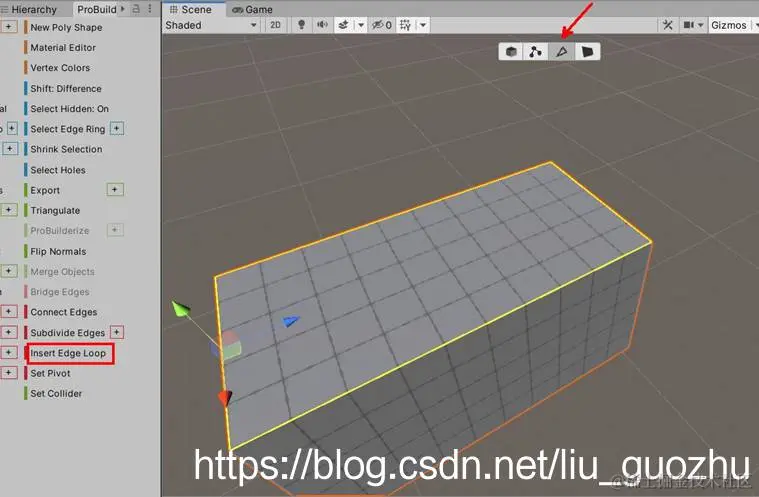
Task: Click the Export action
Action: [x=45, y=190]
